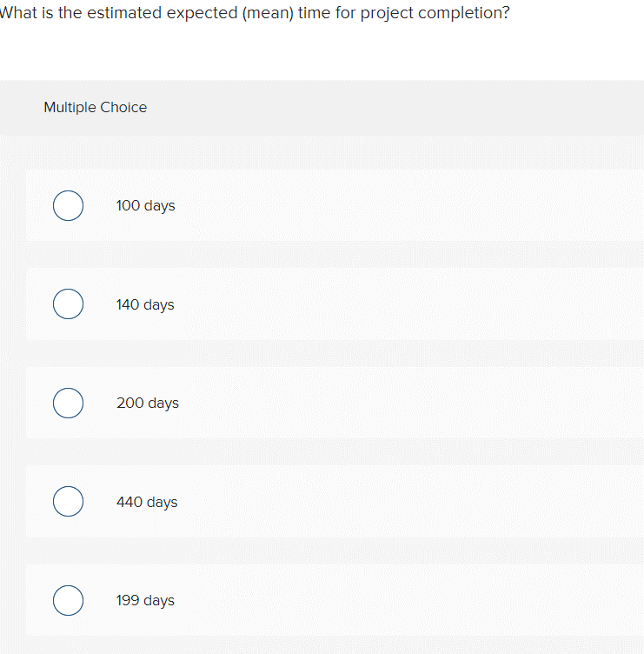Click empty right area of 100 days row

(x=435, y=206)
